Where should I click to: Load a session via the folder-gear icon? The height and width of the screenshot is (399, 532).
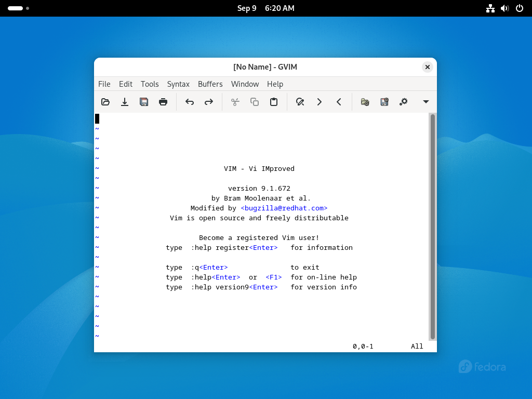tap(365, 102)
